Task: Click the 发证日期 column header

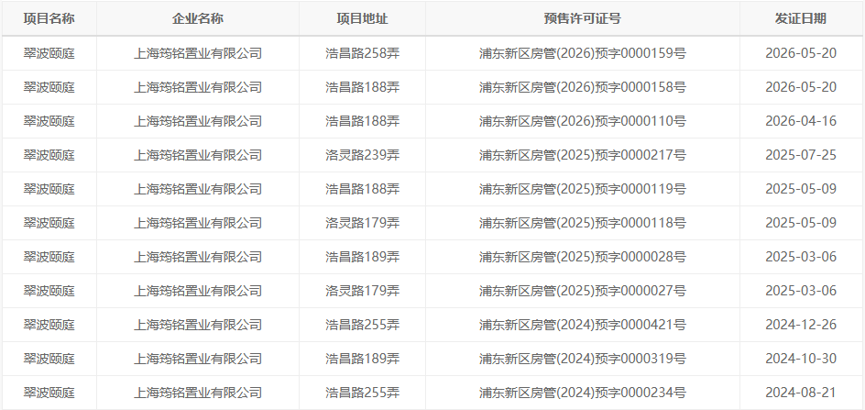Action: (x=800, y=19)
